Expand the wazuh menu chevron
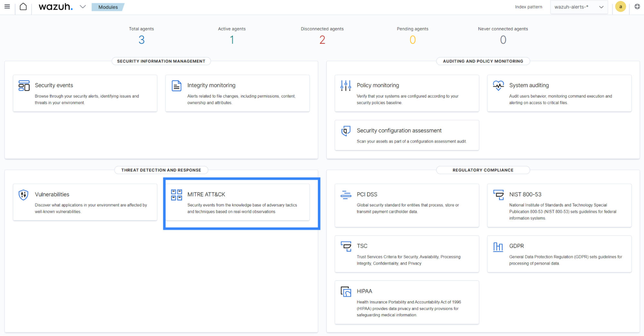 click(83, 6)
